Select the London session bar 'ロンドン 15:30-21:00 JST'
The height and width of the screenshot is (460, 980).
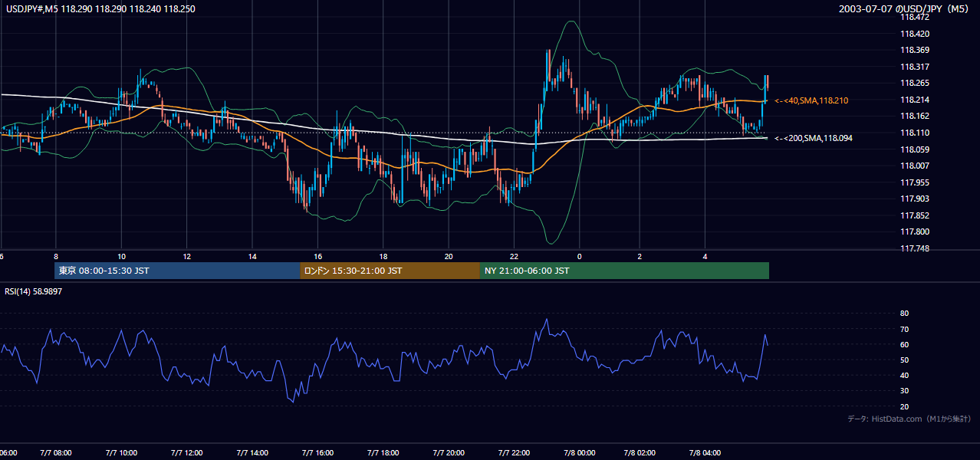pos(390,271)
